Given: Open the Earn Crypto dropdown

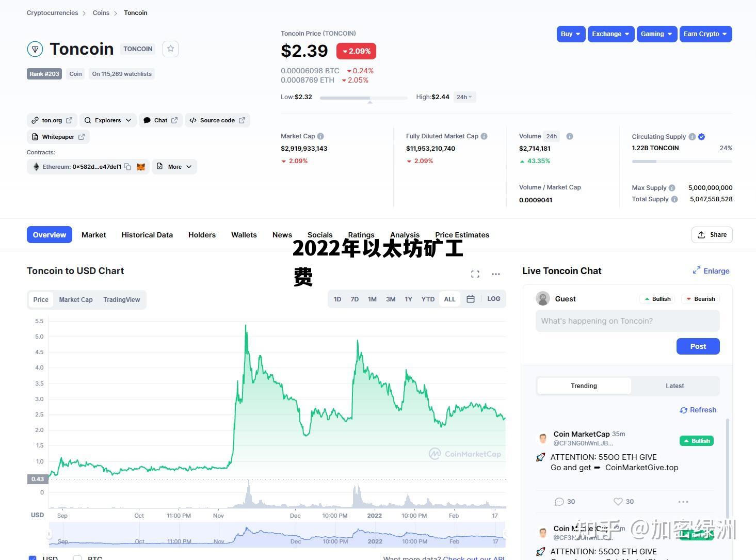Looking at the screenshot, I should coord(705,34).
